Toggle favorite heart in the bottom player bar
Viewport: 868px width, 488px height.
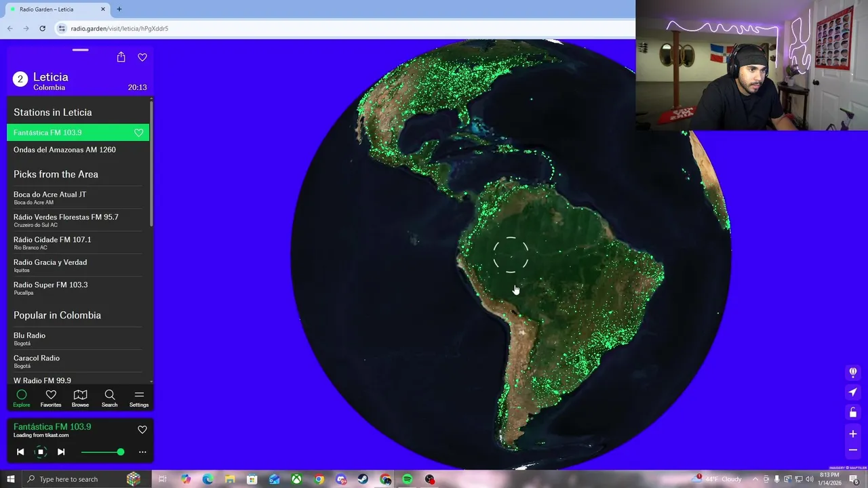142,429
